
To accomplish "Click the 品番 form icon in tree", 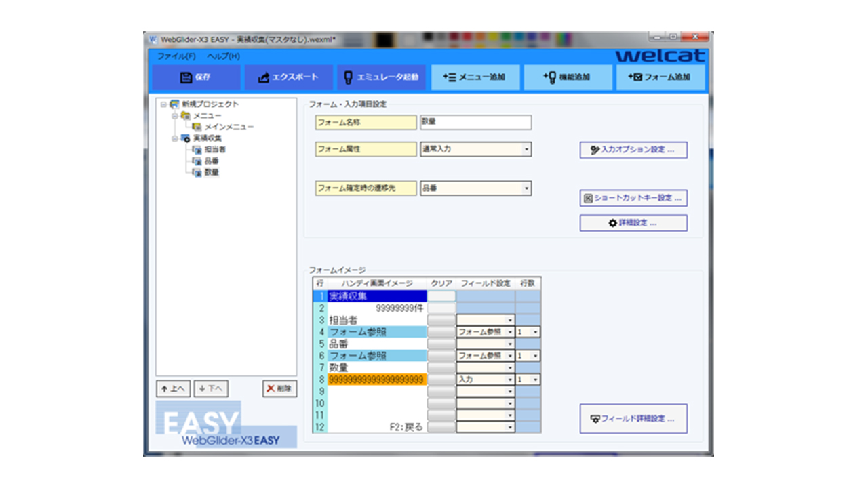I will tap(197, 161).
